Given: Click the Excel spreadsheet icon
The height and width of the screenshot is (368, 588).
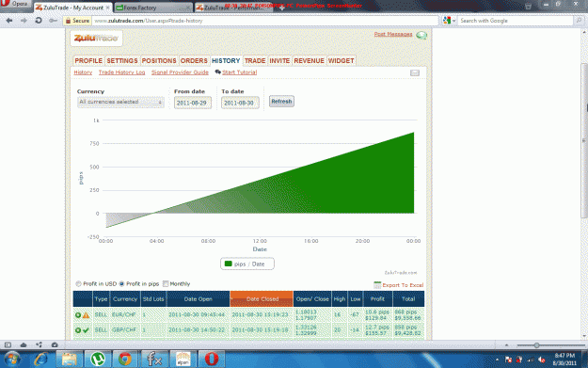Looking at the screenshot, I should point(377,285).
